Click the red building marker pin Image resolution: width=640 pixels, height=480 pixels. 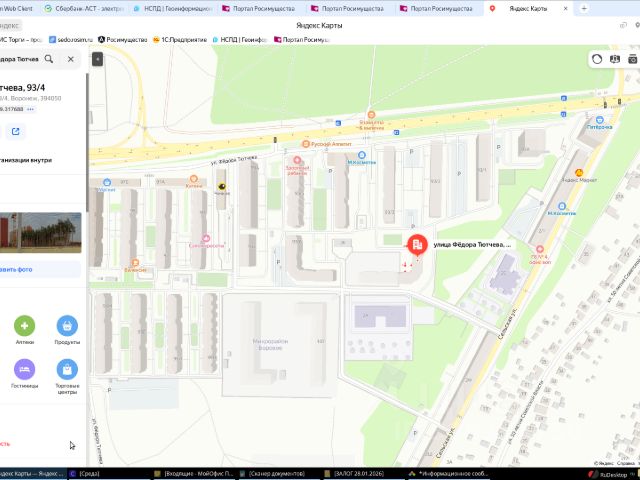[417, 245]
